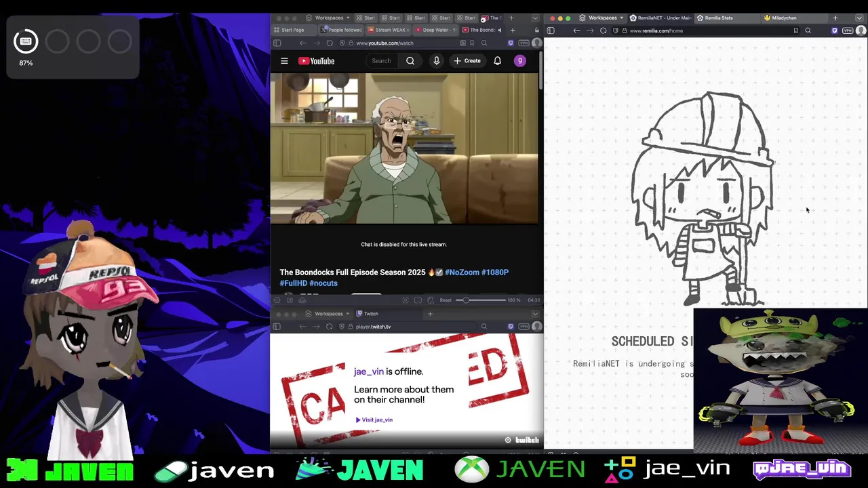Viewport: 868px width, 488px height.
Task: Open Twitch player settings gear
Action: pos(508,440)
